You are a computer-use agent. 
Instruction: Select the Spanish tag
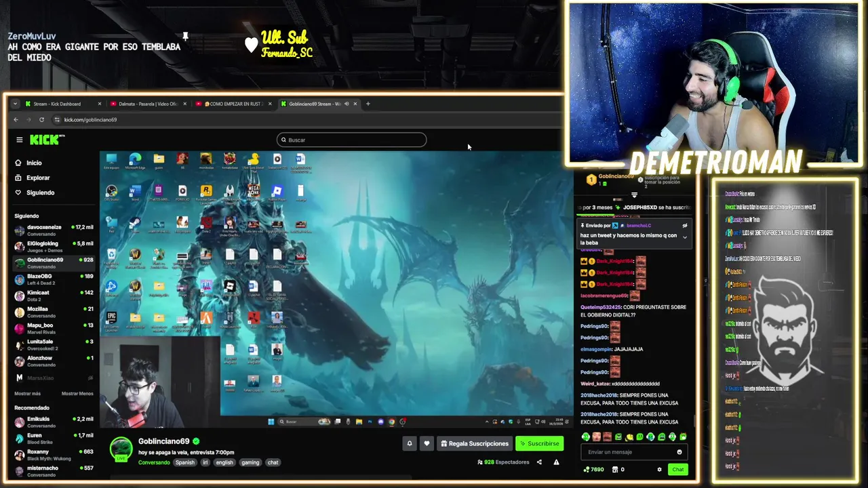184,462
